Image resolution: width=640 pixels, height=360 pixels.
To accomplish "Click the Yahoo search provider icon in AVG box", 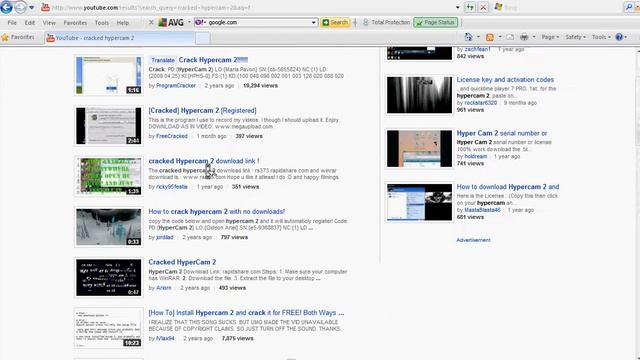I will click(200, 22).
